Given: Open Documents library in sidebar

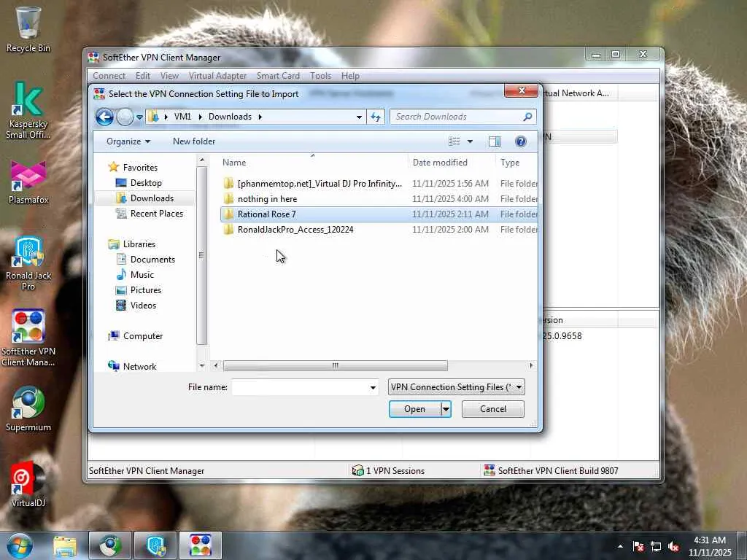Looking at the screenshot, I should tap(152, 259).
